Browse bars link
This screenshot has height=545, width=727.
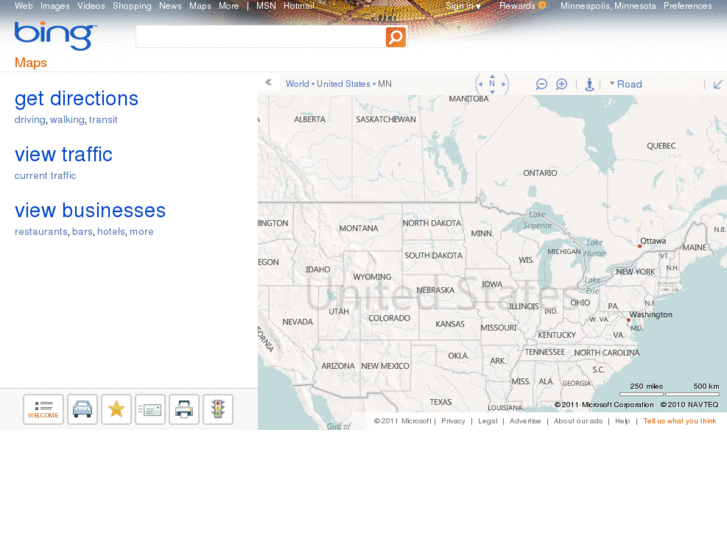tap(82, 231)
